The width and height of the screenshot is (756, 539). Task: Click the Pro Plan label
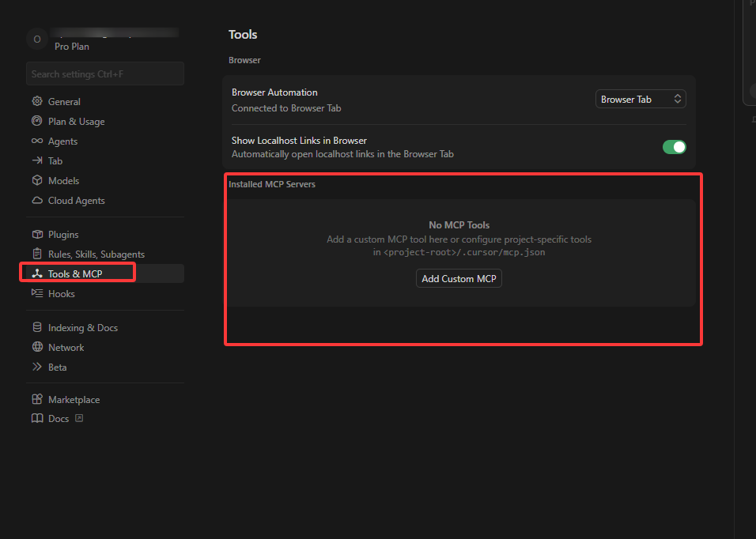tap(72, 47)
